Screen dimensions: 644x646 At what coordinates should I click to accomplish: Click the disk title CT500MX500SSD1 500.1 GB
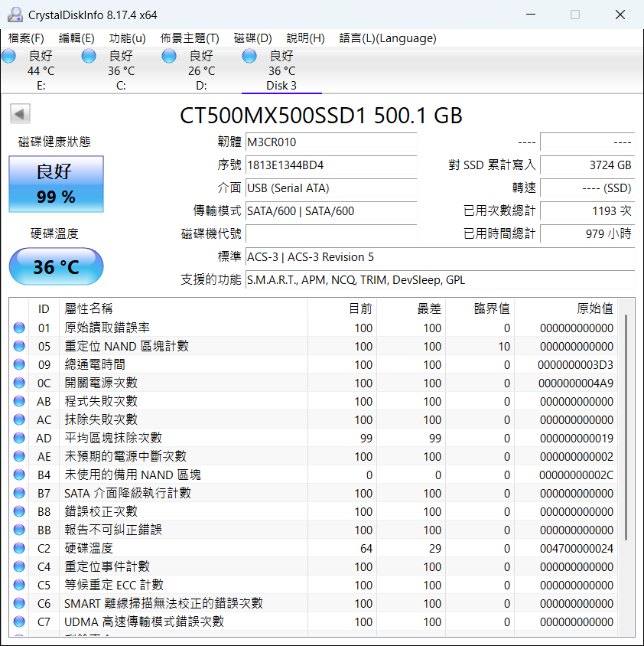coord(321,116)
